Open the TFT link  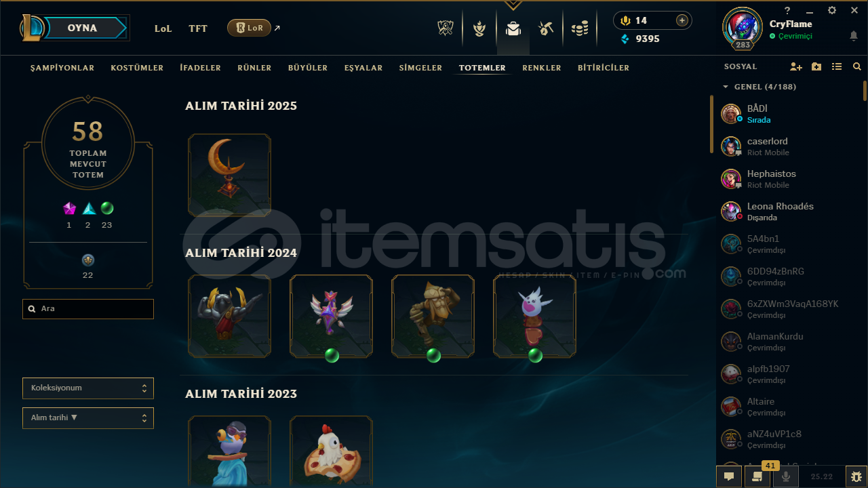click(x=198, y=28)
